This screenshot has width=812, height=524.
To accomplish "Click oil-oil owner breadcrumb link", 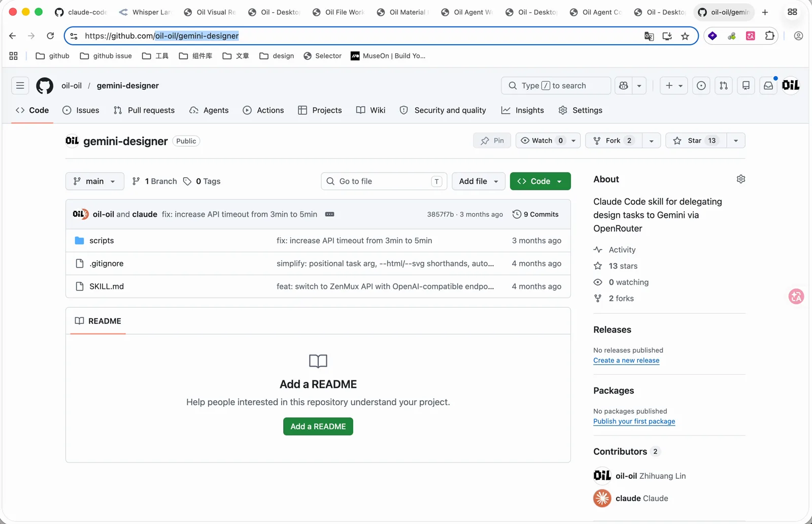I will click(x=72, y=85).
